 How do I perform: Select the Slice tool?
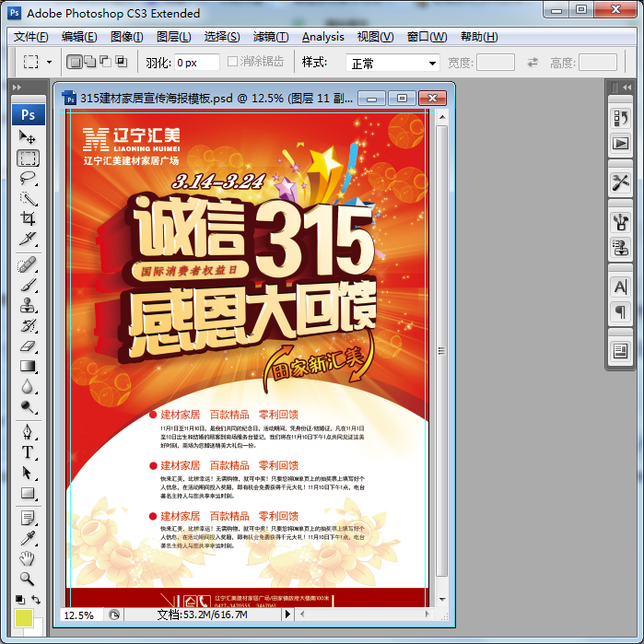tap(28, 239)
